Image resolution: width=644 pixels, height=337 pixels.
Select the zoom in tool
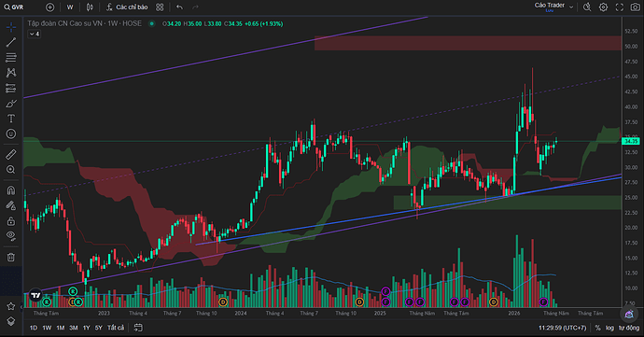click(x=11, y=169)
